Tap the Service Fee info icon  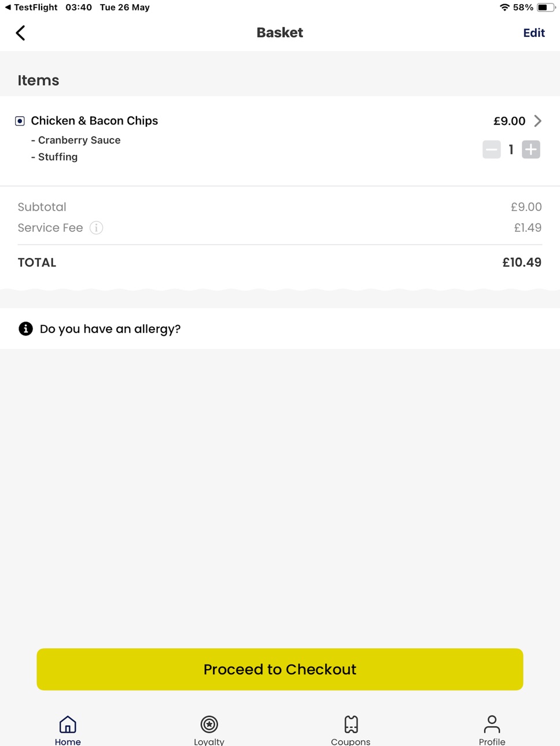coord(97,228)
